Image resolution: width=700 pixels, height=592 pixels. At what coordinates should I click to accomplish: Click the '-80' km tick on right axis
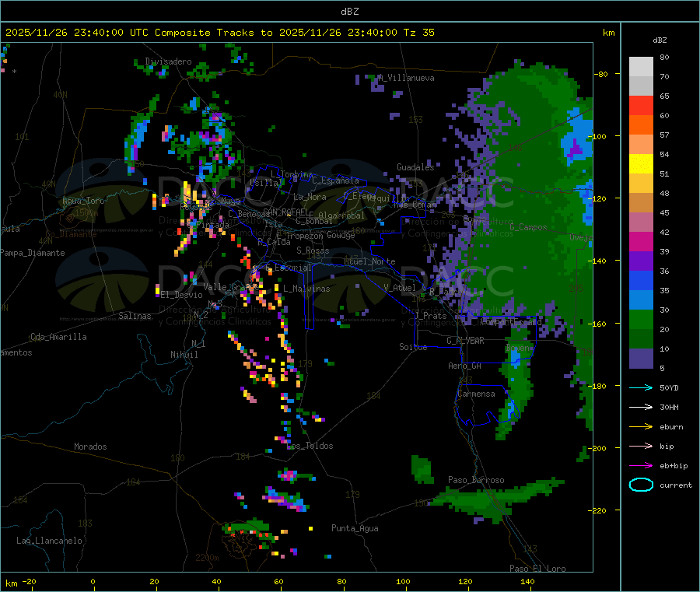pyautogui.click(x=600, y=74)
